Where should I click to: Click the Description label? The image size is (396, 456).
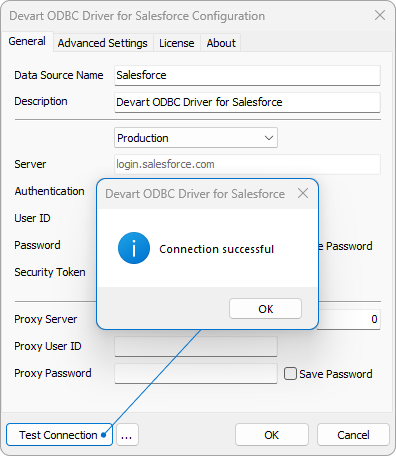pos(41,101)
